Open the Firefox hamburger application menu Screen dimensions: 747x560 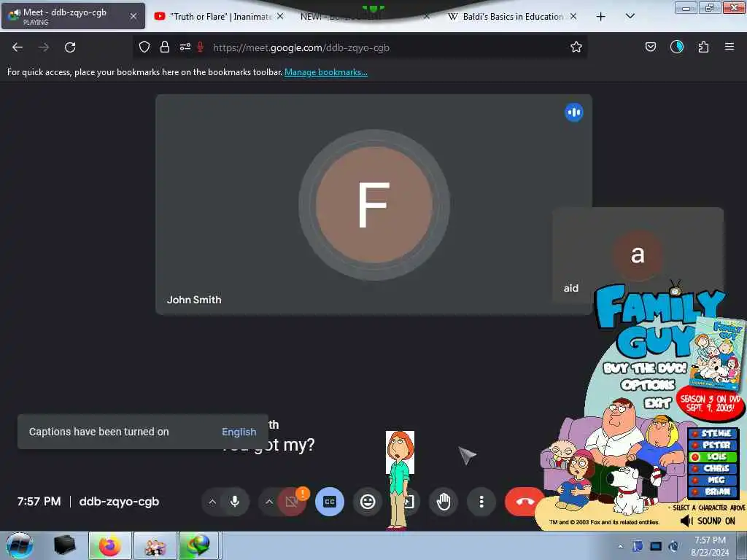click(729, 47)
